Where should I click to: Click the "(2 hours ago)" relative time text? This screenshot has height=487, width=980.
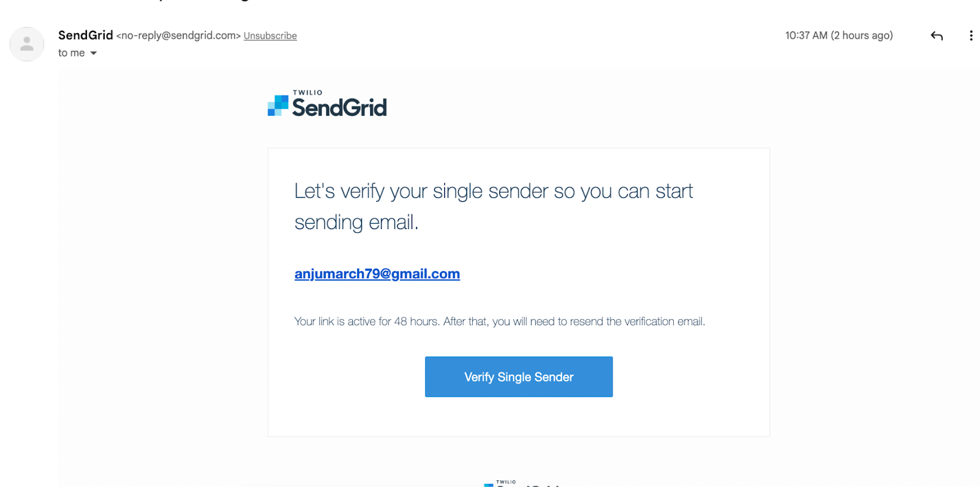[x=862, y=36]
